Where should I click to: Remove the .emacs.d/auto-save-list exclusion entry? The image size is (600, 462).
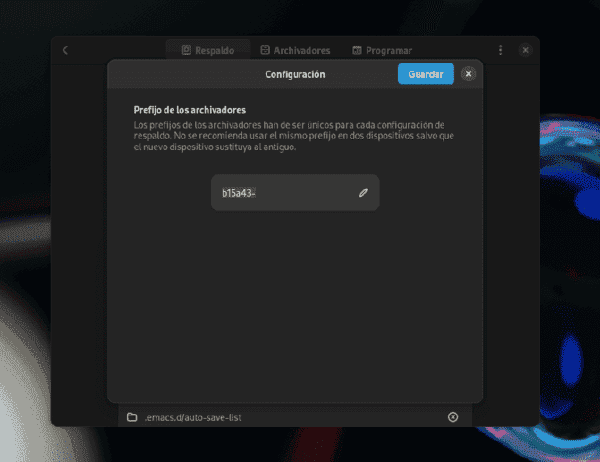(453, 417)
